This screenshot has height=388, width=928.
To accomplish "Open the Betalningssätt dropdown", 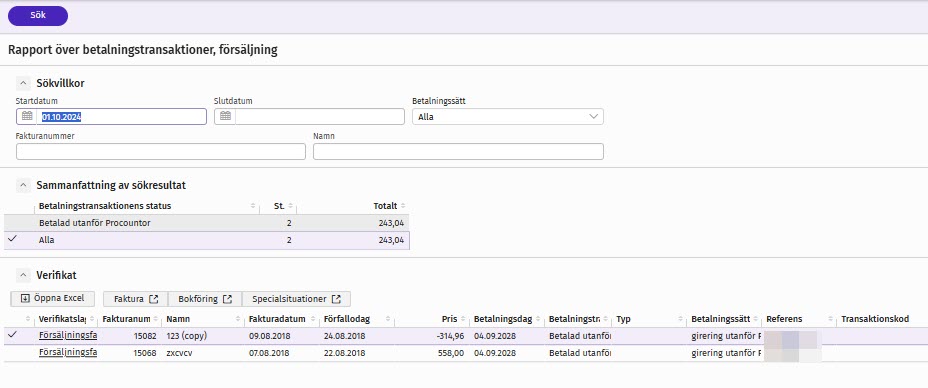I will 508,117.
